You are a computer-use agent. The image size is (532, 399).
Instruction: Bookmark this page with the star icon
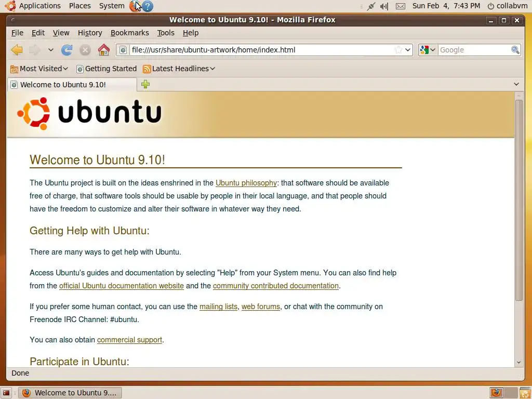pos(398,50)
